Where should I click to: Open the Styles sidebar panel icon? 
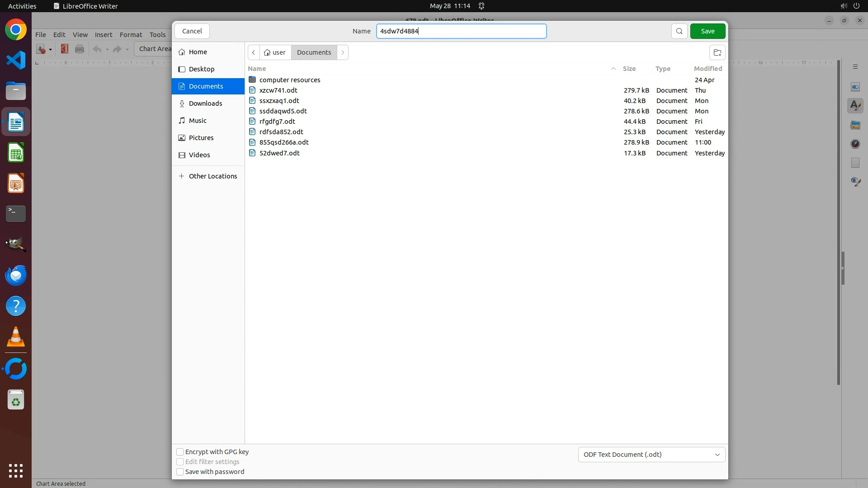click(x=855, y=106)
